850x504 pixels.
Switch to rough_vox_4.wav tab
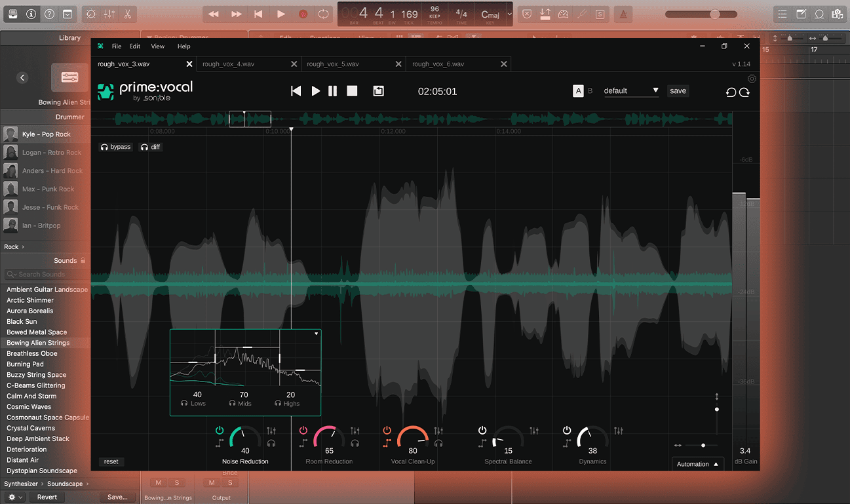coord(248,64)
